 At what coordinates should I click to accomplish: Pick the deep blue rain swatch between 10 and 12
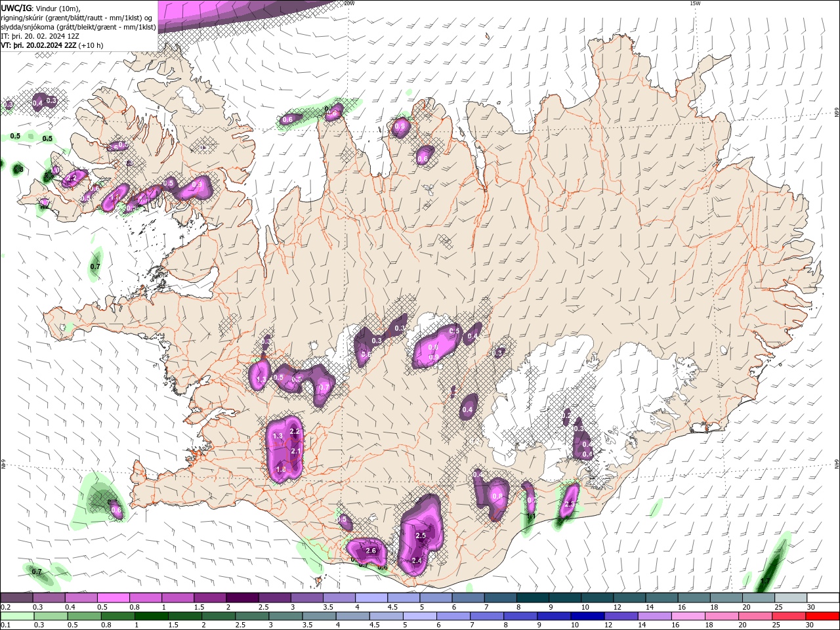[589, 616]
